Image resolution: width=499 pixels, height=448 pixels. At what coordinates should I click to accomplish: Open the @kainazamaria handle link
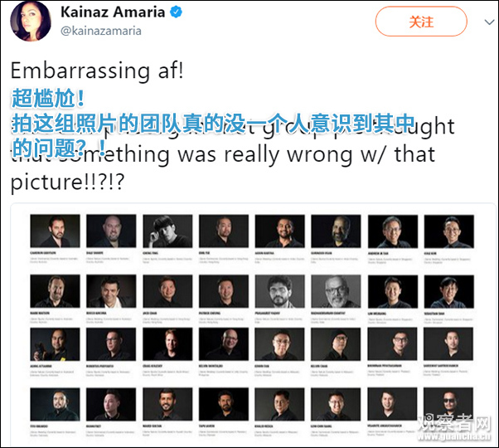pyautogui.click(x=101, y=31)
